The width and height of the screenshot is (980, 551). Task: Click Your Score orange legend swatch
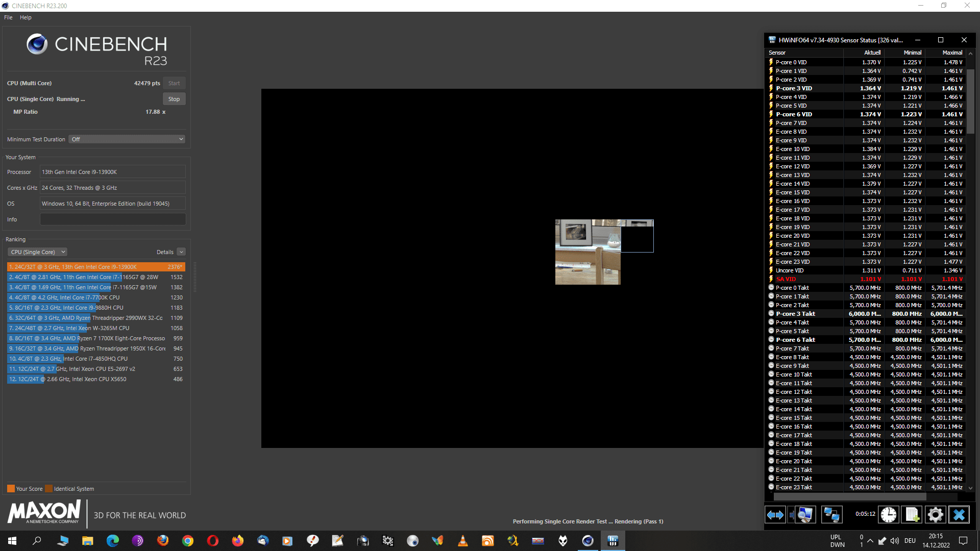[x=11, y=489]
